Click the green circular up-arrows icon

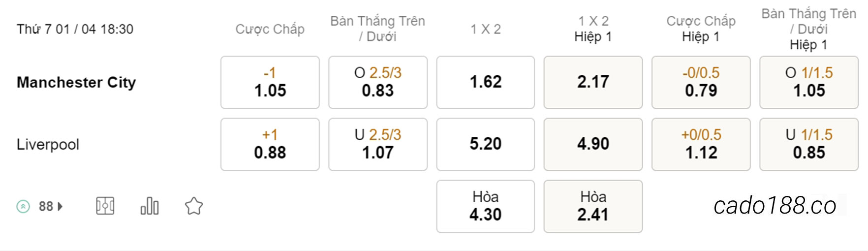coord(23,206)
